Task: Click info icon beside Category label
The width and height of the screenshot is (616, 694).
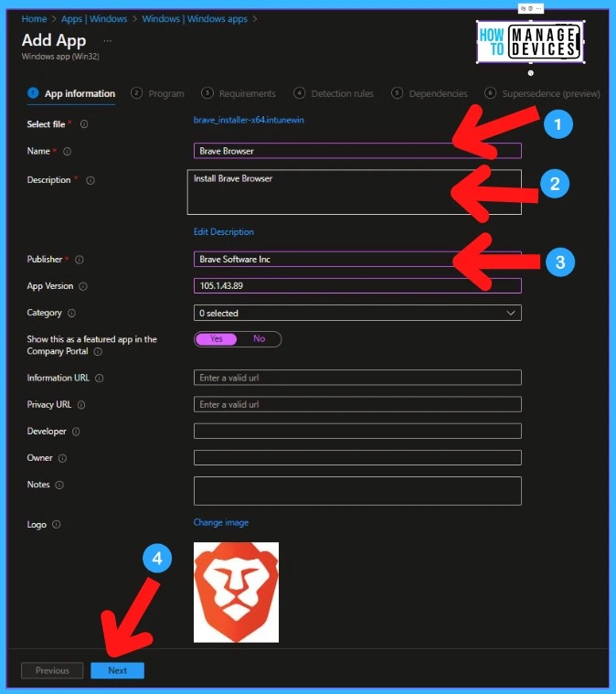Action: [x=71, y=314]
